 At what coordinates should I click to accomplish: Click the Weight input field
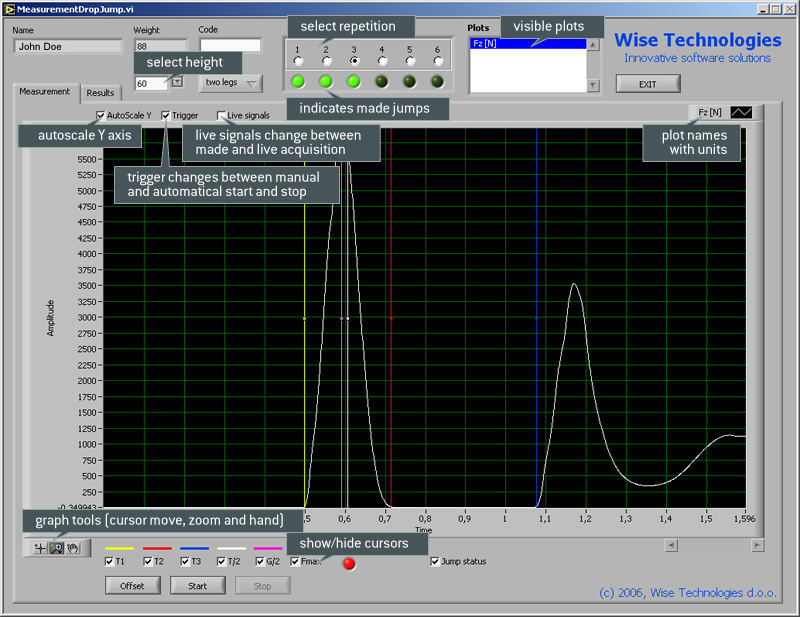point(161,46)
